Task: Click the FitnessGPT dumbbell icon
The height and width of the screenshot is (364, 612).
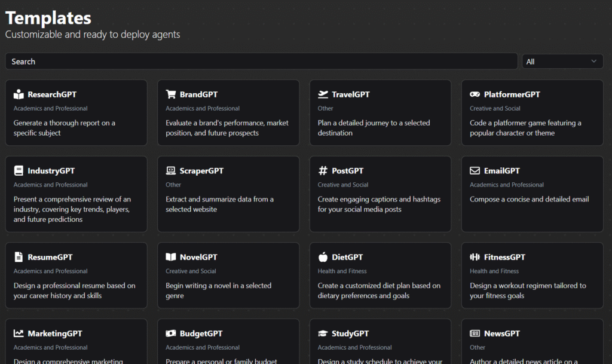Action: (x=475, y=256)
